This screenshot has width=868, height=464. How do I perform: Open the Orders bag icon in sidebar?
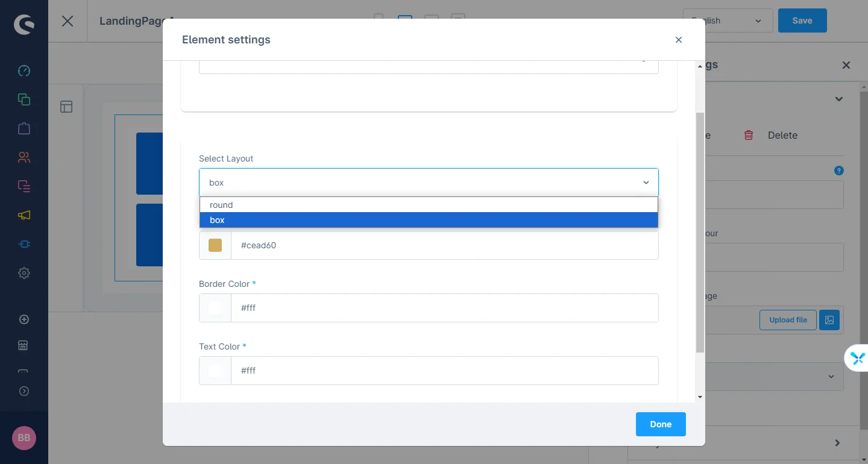24,128
